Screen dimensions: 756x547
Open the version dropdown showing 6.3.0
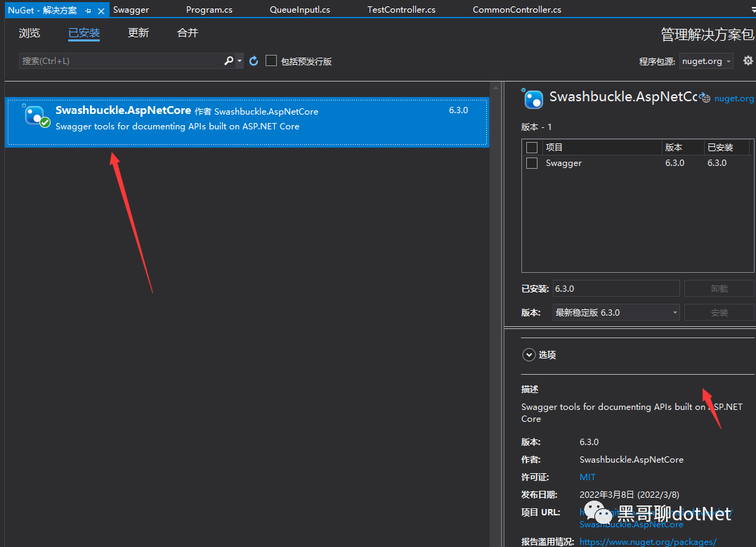[616, 313]
